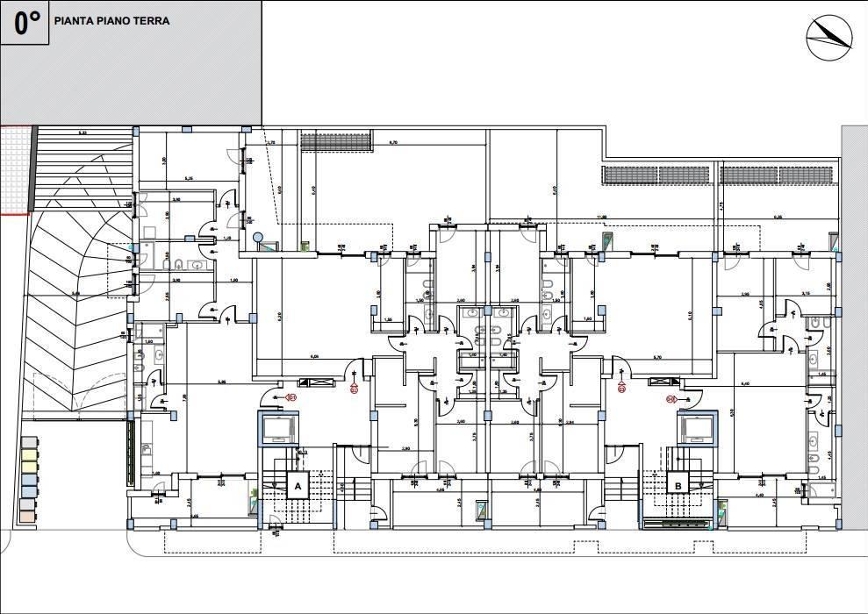Click the red-outlined tiled paving area
868x614 pixels.
tap(14, 170)
